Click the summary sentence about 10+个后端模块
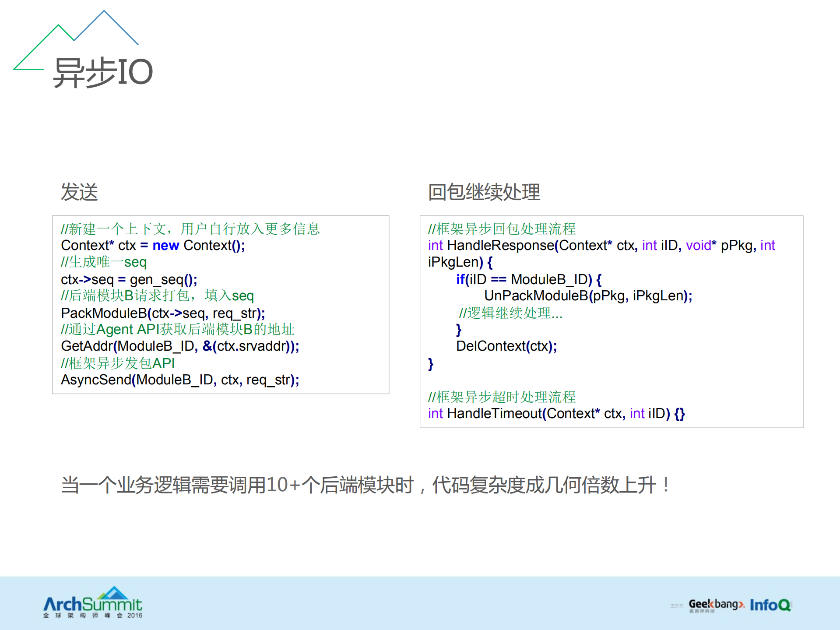The height and width of the screenshot is (630, 840). (366, 485)
